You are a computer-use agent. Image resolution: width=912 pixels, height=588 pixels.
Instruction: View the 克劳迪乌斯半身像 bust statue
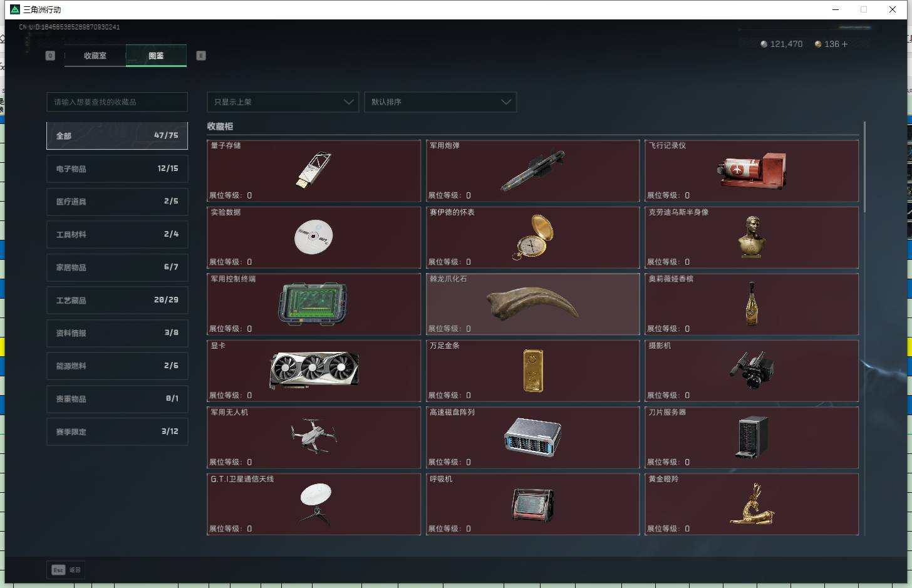pos(752,237)
